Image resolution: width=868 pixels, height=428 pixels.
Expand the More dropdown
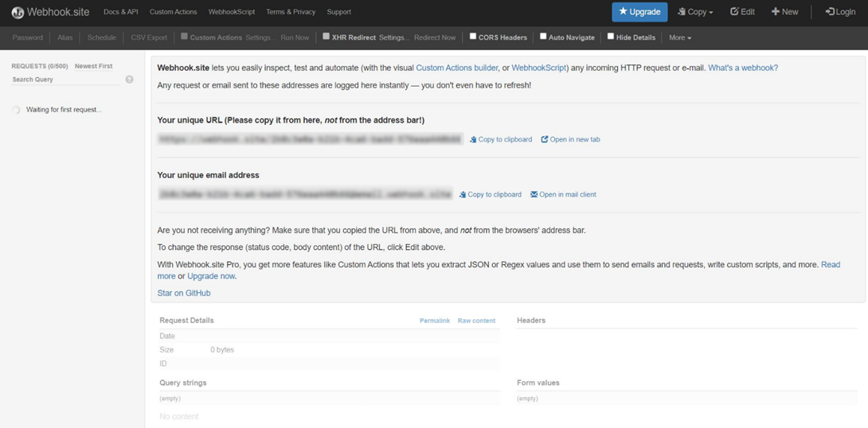[680, 37]
